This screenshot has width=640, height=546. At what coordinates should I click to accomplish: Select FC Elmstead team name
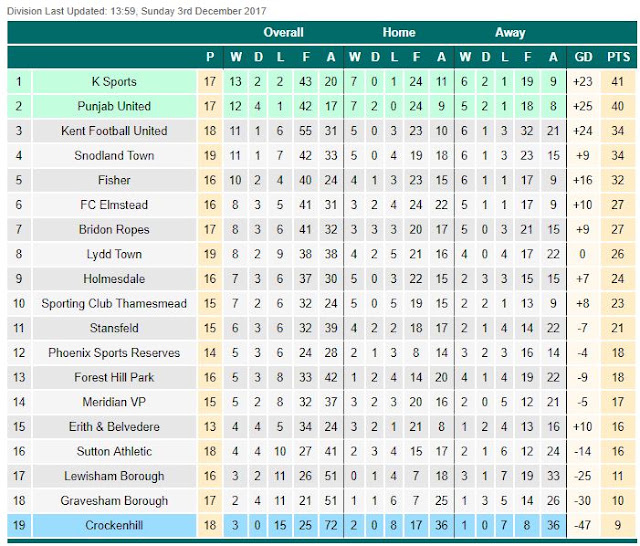coord(114,204)
